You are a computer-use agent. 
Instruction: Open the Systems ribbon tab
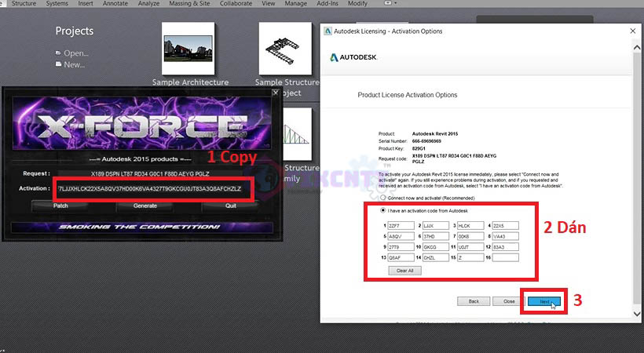click(x=57, y=3)
